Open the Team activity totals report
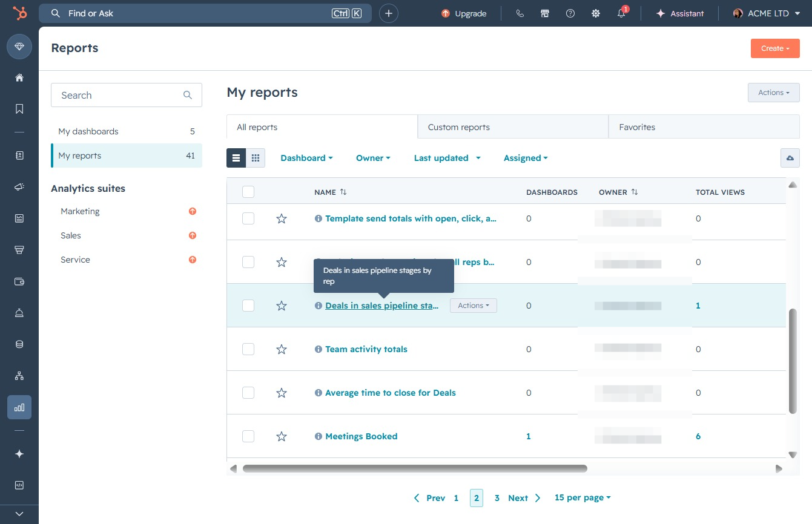Viewport: 812px width, 524px height. (366, 349)
